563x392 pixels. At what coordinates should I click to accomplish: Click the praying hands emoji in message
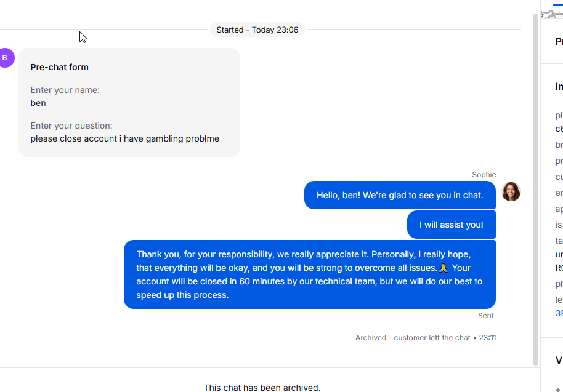(444, 268)
